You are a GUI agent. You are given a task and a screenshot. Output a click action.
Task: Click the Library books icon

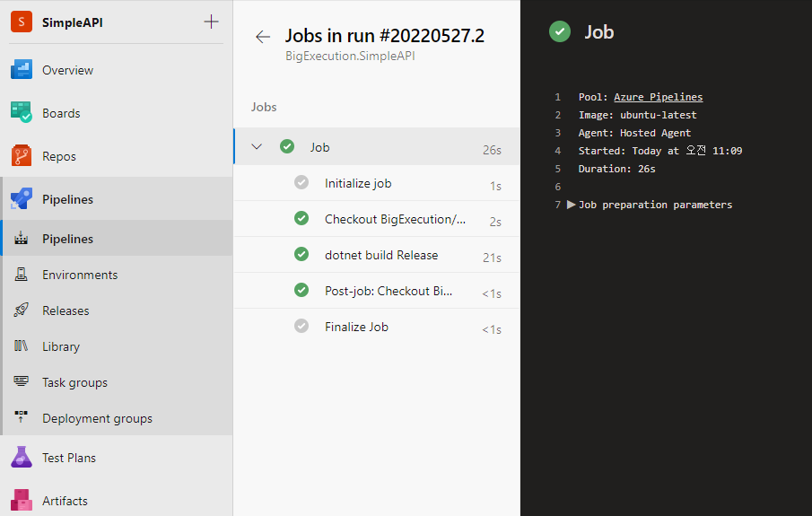[22, 345]
